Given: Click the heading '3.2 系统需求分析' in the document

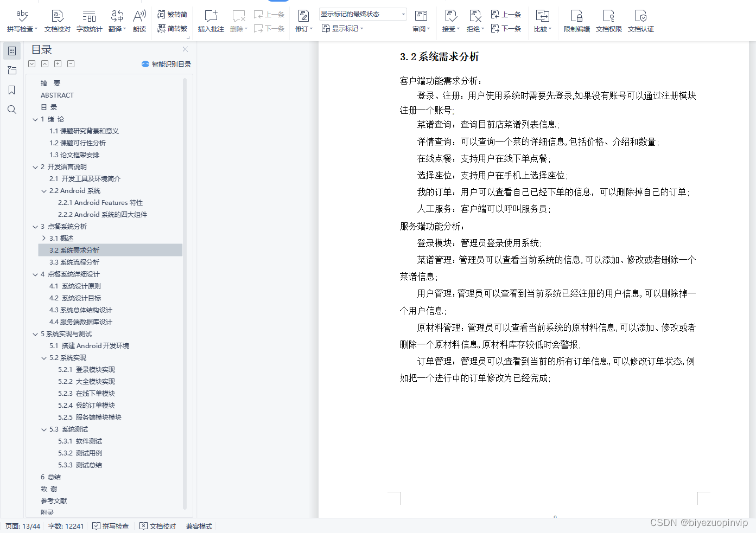Looking at the screenshot, I should point(440,57).
